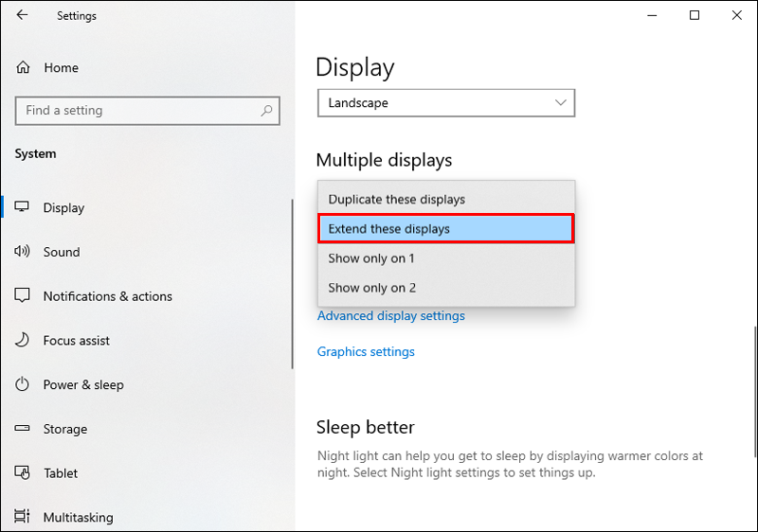The width and height of the screenshot is (758, 532).
Task: Open Sound via the speaker icon
Action: [x=22, y=252]
